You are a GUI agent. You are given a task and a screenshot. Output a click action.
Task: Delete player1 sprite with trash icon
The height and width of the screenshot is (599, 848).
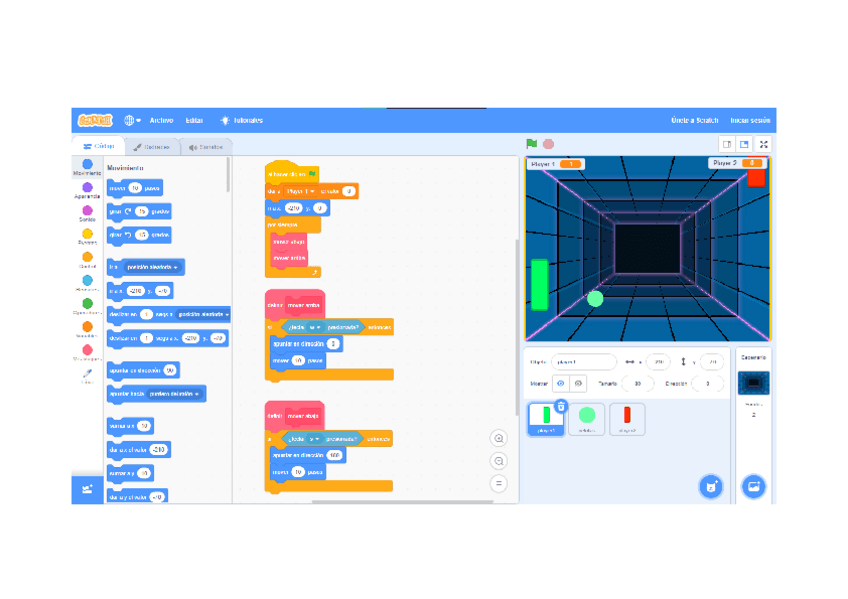coord(561,406)
